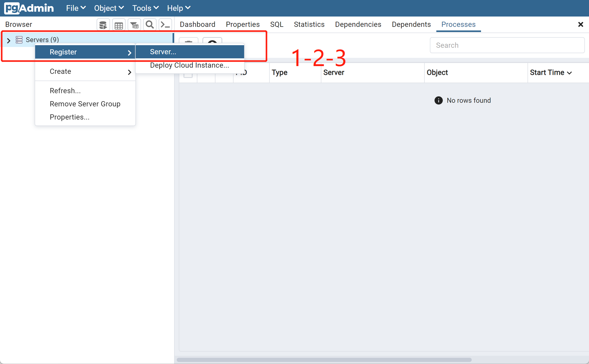Sort by Start Time column arrow
The height and width of the screenshot is (364, 589).
pos(569,73)
